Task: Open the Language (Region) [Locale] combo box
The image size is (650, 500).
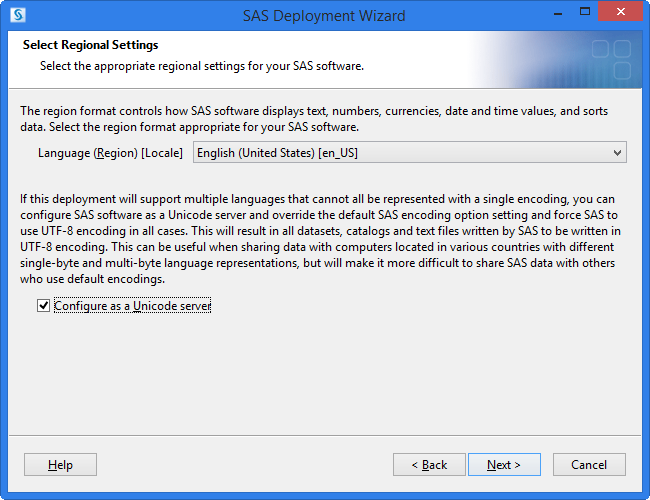Action: tap(409, 153)
